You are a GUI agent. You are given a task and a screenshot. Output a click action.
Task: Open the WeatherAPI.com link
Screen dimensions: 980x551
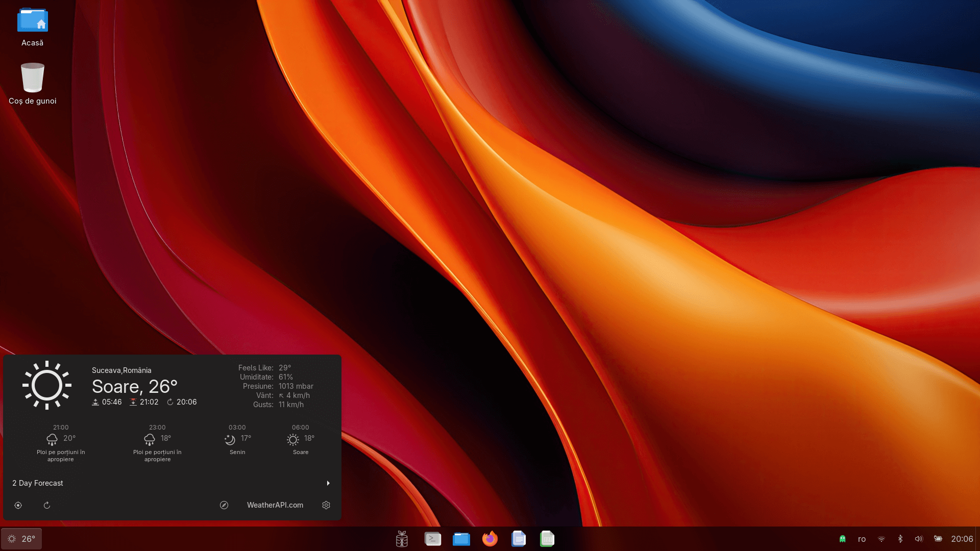275,505
